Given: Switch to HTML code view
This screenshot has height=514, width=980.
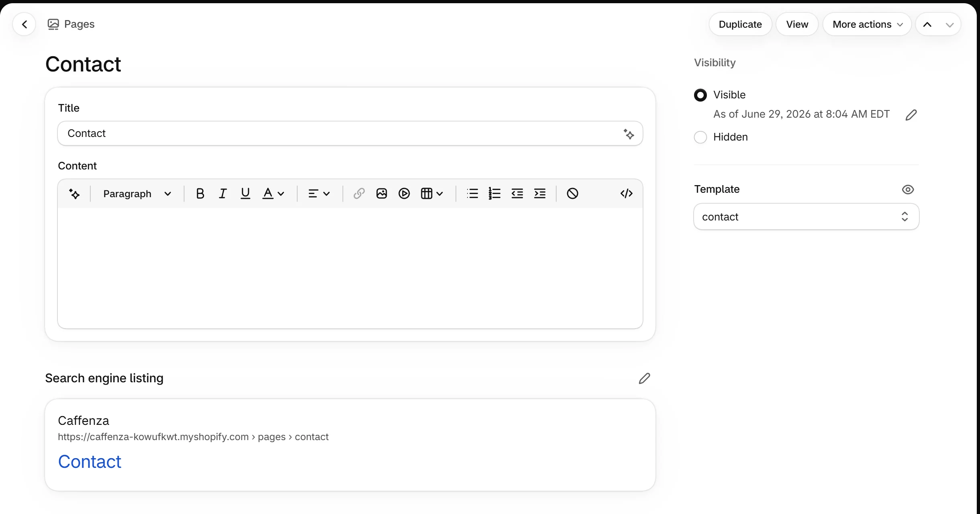Looking at the screenshot, I should click(x=627, y=194).
